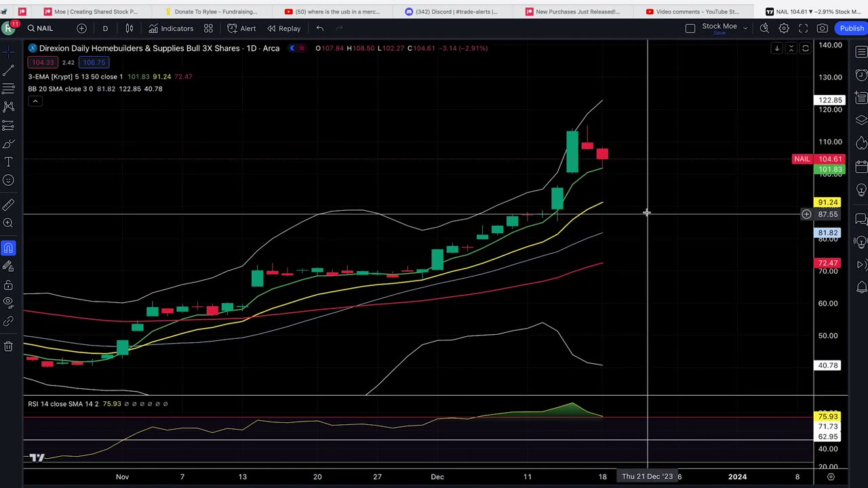Activate the zoom in tool
Viewport: 868px width, 488px height.
pyautogui.click(x=8, y=222)
